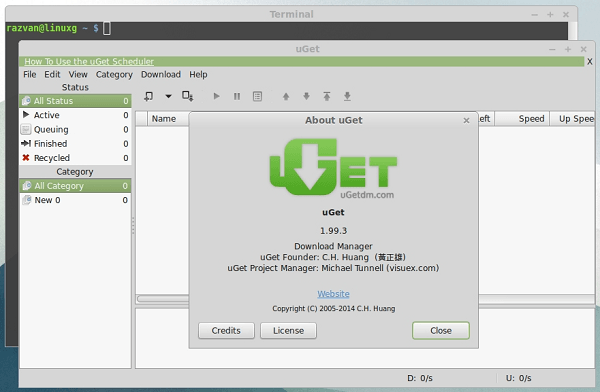This screenshot has height=392, width=600.
Task: Open the Website link
Action: tap(333, 294)
